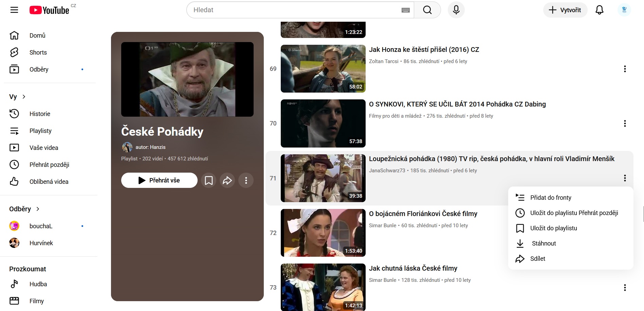Choose Uložit do playlistu Přehrát později
The image size is (644, 311).
[574, 213]
